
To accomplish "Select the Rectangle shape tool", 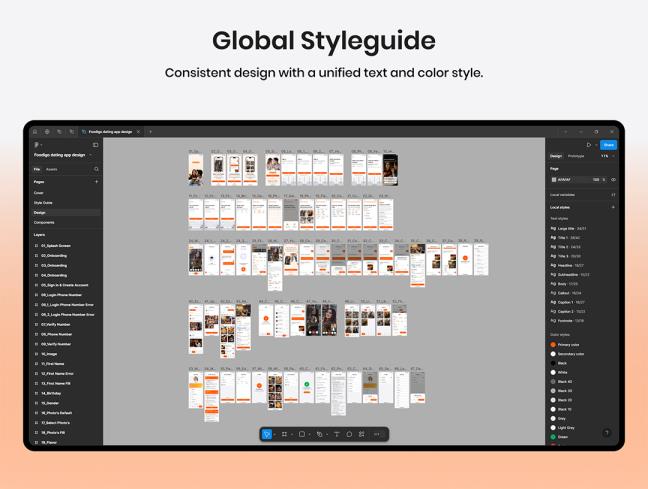I will click(301, 434).
